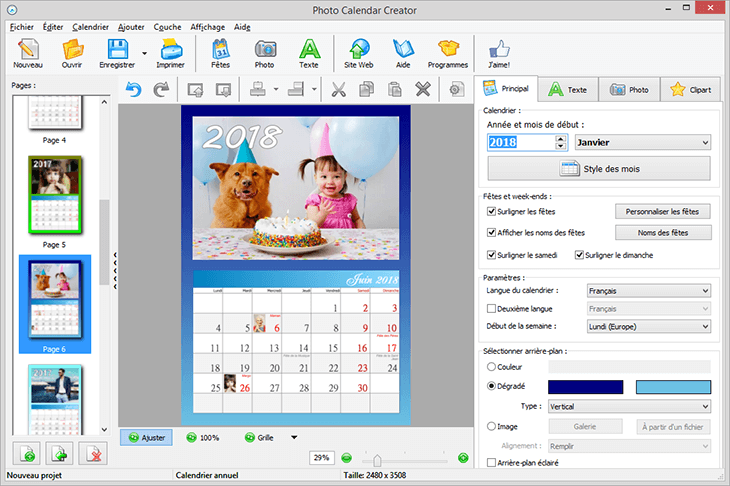Zoom out with the minus icon
Image resolution: width=730 pixels, height=486 pixels.
(x=346, y=458)
